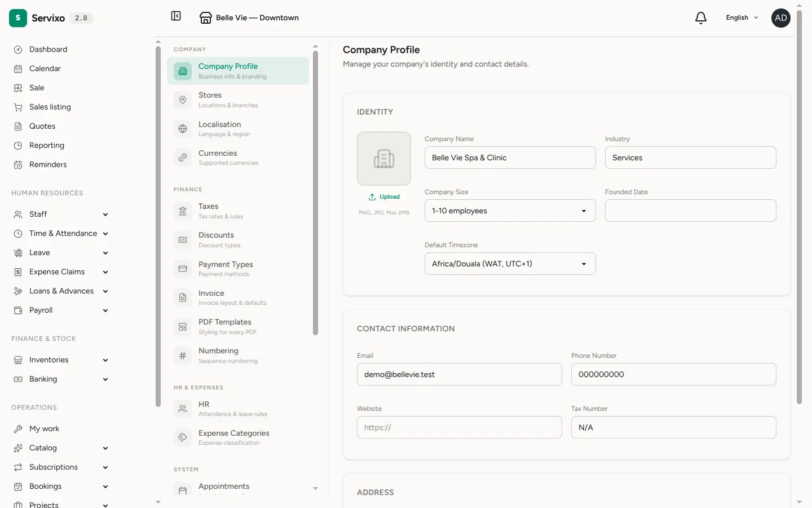Click the Website https:// field
Viewport: 812px width, 508px height.
click(x=459, y=427)
